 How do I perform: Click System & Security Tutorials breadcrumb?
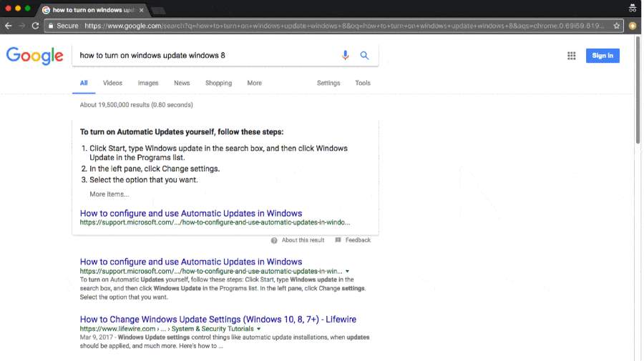213,329
